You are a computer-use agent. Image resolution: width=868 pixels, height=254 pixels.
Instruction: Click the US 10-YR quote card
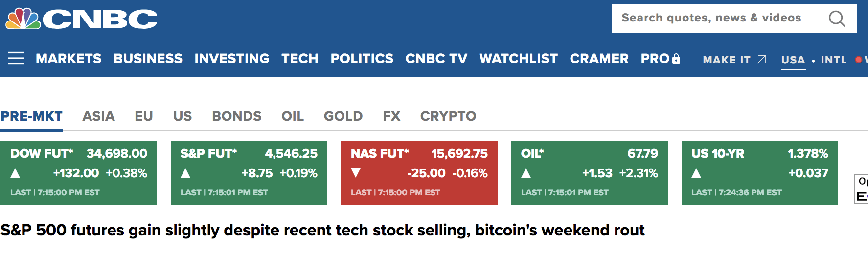tap(760, 173)
